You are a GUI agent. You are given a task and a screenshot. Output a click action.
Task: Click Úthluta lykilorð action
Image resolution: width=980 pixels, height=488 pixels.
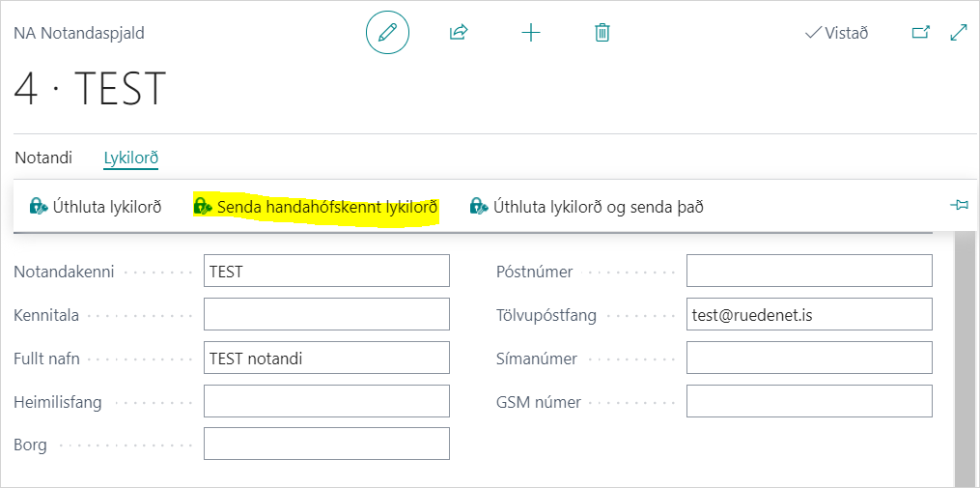(96, 207)
